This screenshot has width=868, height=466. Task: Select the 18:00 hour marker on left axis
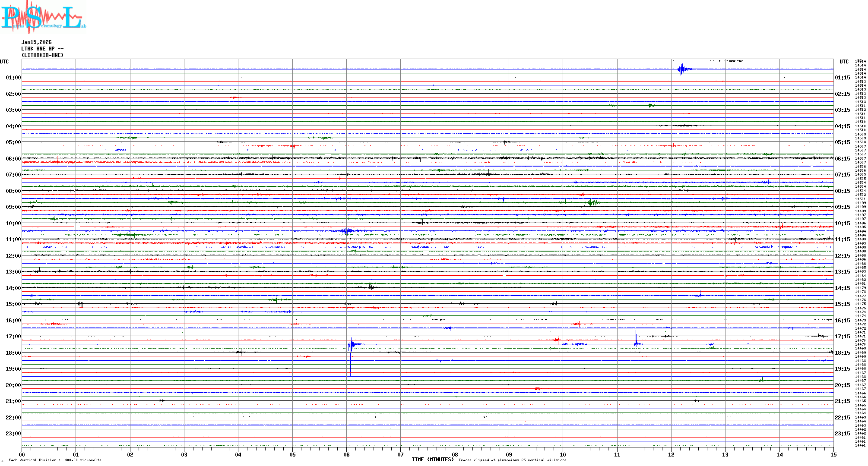[x=13, y=353]
